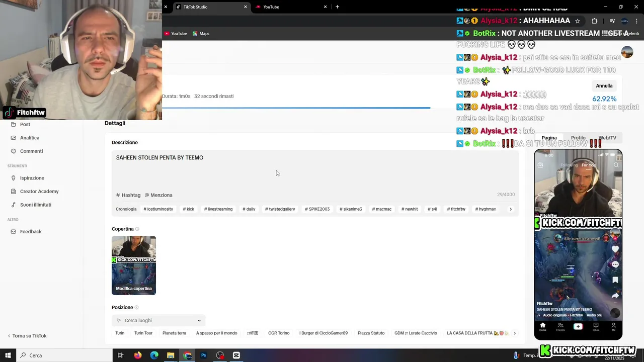This screenshot has width=644, height=362.
Task: Add the #newhit hashtag chip
Action: tap(410, 209)
